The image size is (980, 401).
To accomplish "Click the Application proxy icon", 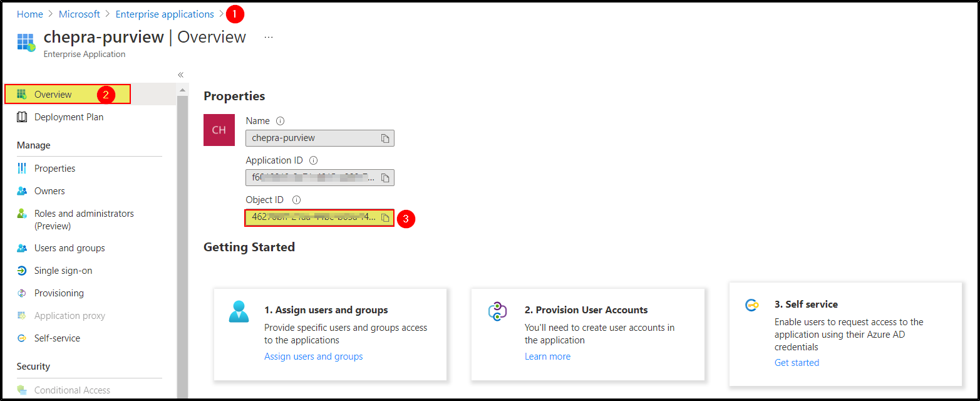I will point(22,316).
